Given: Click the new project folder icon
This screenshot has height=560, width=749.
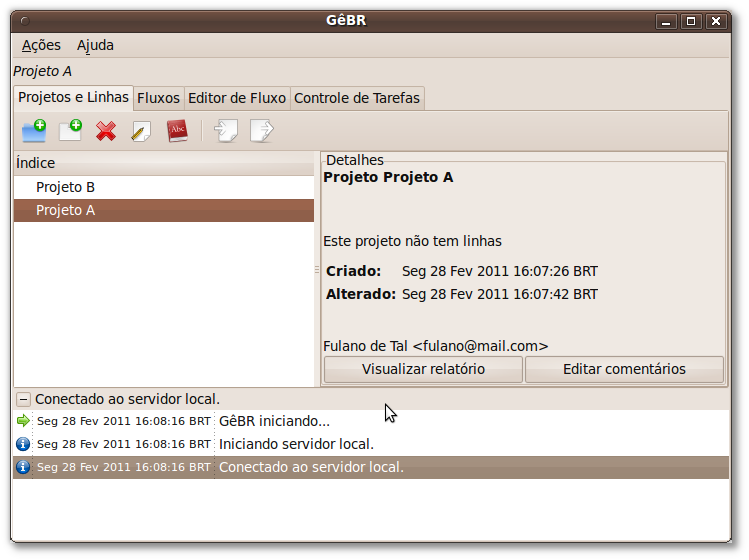Looking at the screenshot, I should point(34,130).
